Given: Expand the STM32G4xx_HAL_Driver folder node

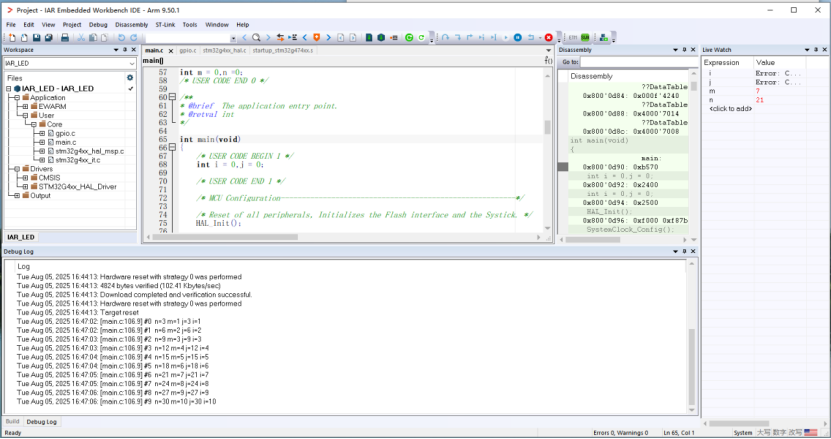Looking at the screenshot, I should (x=25, y=187).
